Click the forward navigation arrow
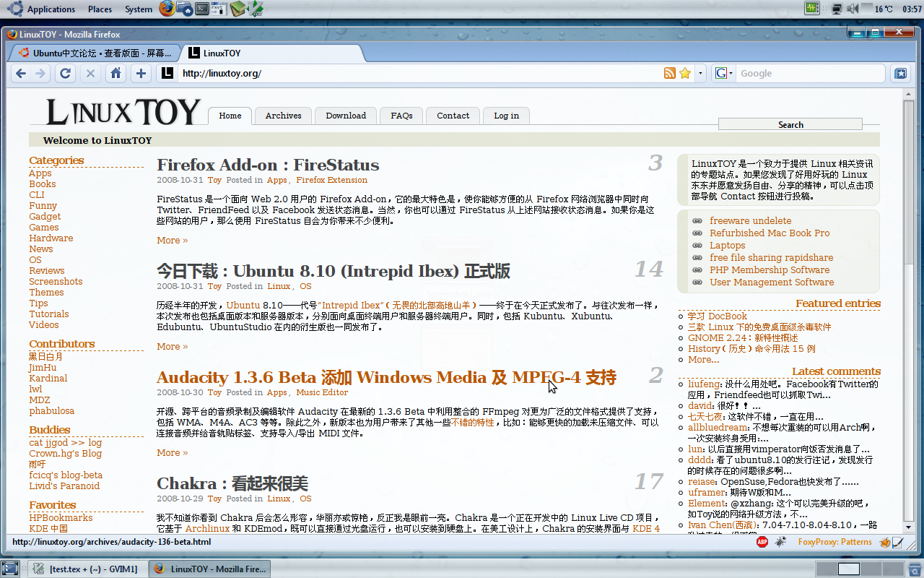The width and height of the screenshot is (924, 578). (x=40, y=73)
